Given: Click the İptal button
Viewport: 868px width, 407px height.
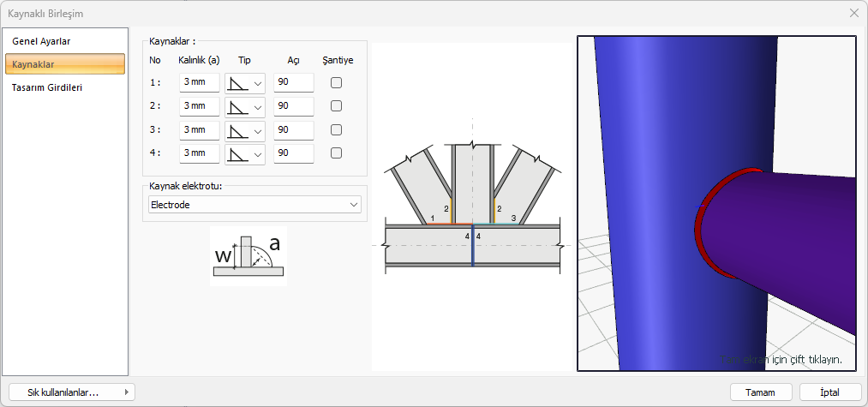Looking at the screenshot, I should point(829,392).
